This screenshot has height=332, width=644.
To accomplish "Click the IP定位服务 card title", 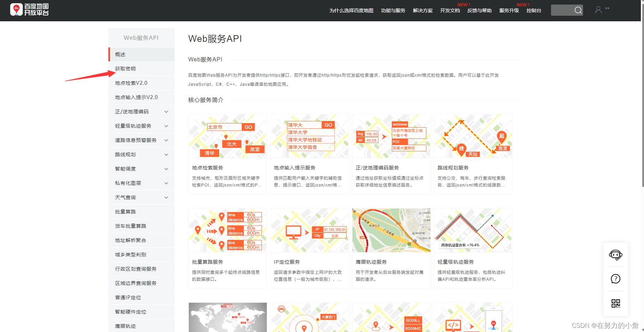I will [287, 262].
